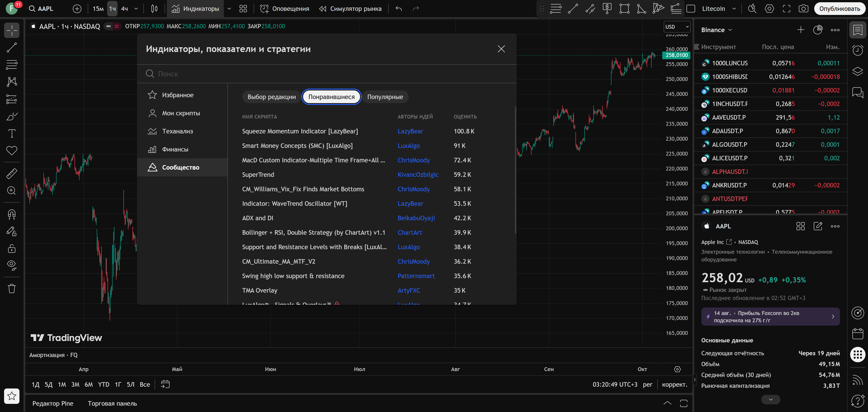Image resolution: width=868 pixels, height=412 pixels.
Task: Toggle the lock all drawings icon
Action: (x=12, y=249)
